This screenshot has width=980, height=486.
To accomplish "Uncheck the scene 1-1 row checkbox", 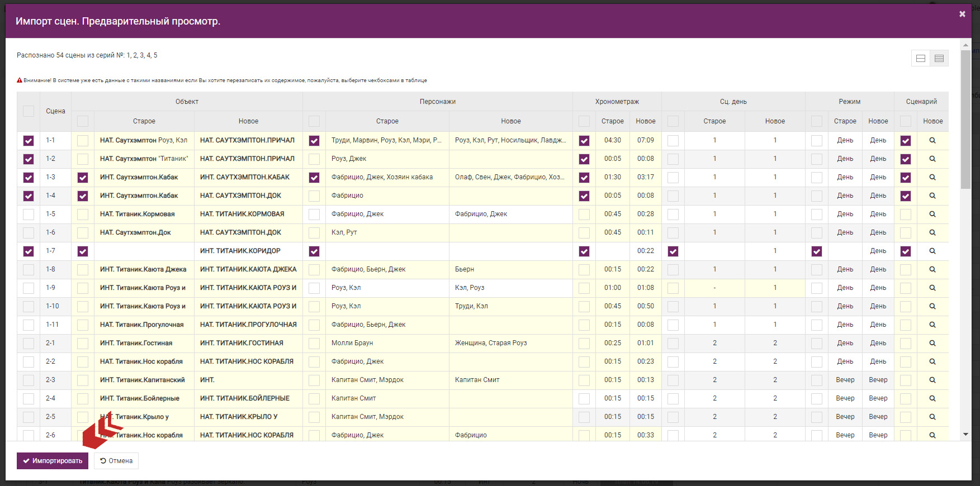I will coord(29,141).
